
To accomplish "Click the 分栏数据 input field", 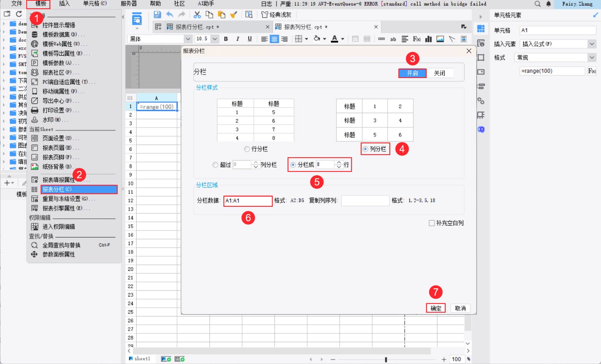I will point(248,201).
